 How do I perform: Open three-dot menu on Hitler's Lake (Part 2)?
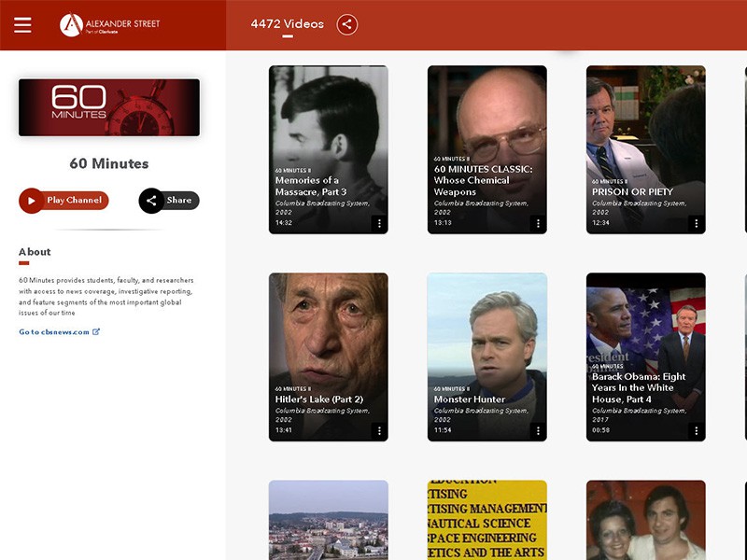[x=378, y=430]
